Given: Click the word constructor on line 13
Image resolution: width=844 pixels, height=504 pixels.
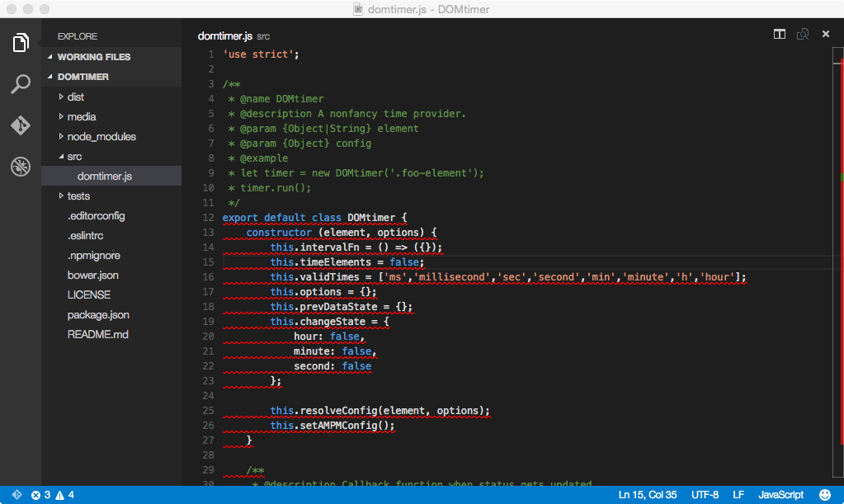Looking at the screenshot, I should pyautogui.click(x=279, y=233).
